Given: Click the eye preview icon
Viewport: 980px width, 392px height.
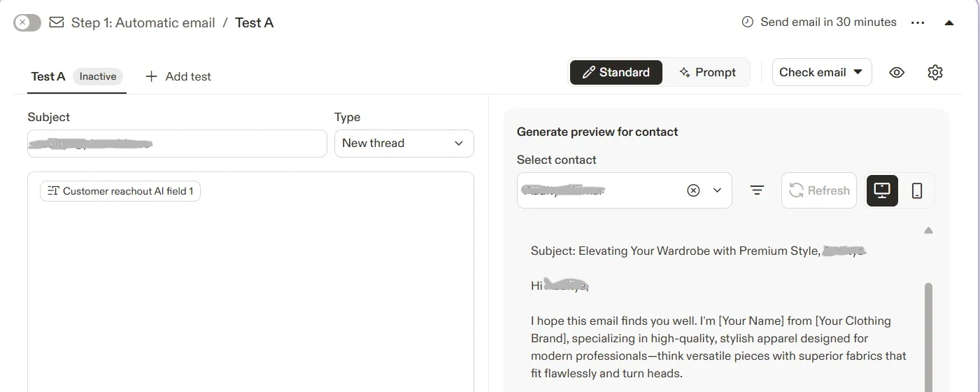Looking at the screenshot, I should point(897,73).
